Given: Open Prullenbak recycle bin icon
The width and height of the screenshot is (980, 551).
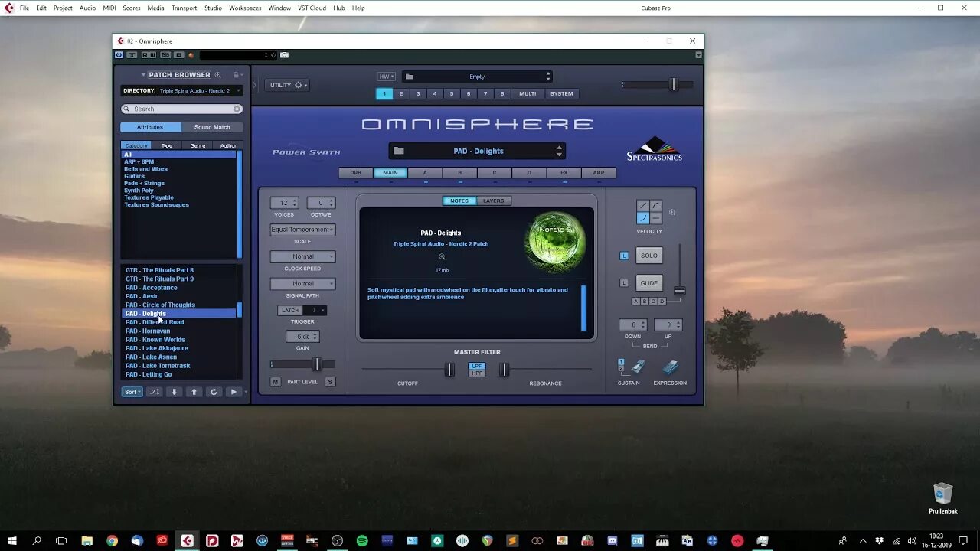Looking at the screenshot, I should pos(943,499).
